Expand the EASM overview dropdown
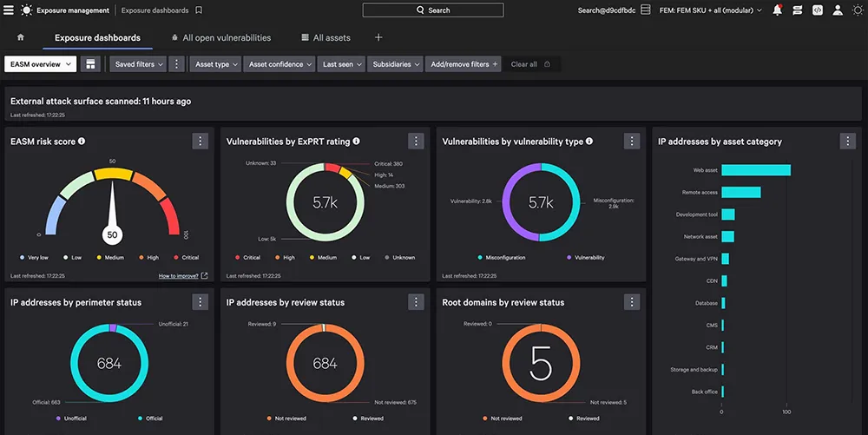The height and width of the screenshot is (435, 868). (41, 64)
